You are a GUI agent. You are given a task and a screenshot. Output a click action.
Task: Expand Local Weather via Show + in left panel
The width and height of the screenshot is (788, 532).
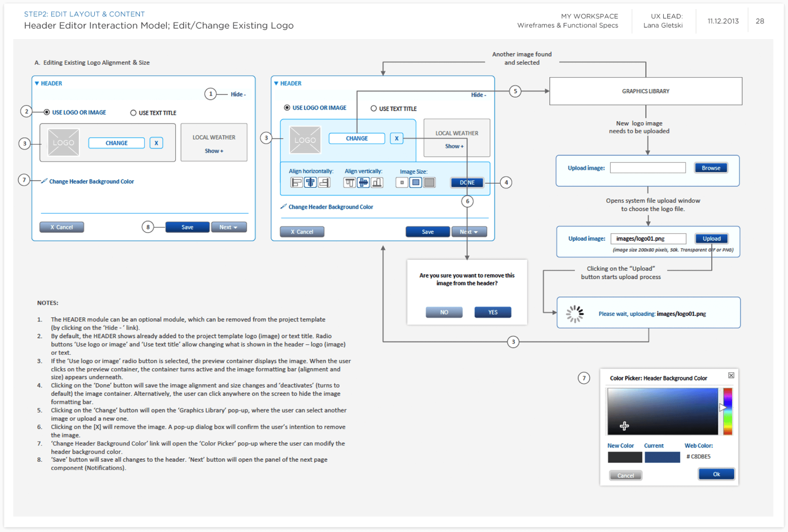coord(214,151)
